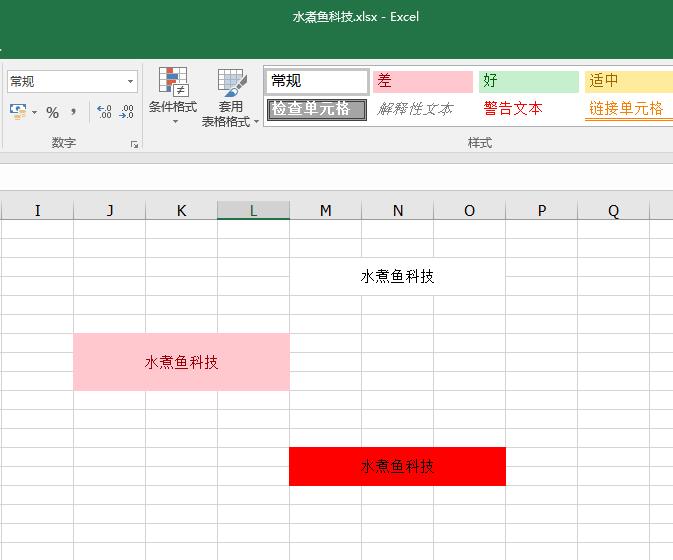Expand the 表格格式 dropdown arrow

(x=256, y=121)
